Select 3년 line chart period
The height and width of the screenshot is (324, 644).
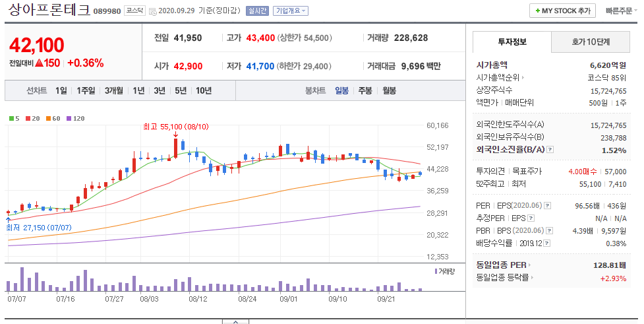160,90
